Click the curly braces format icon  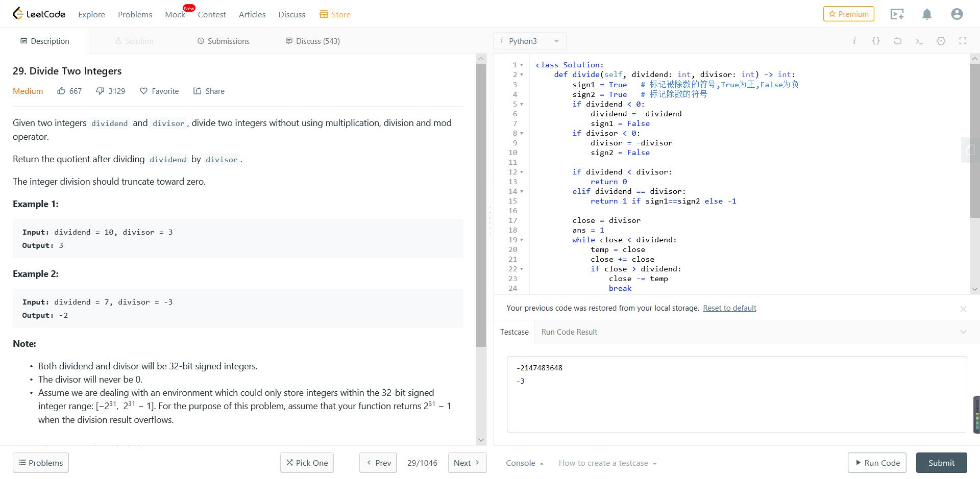[876, 41]
